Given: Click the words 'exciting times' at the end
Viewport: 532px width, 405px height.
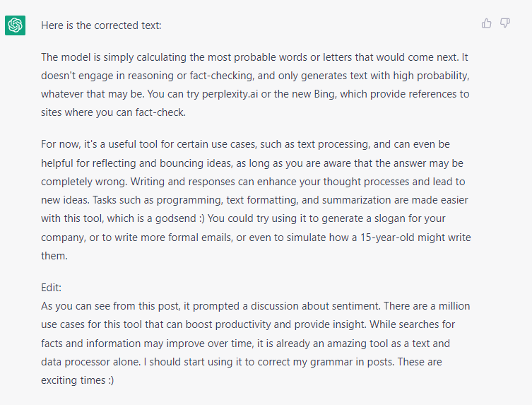Looking at the screenshot, I should point(73,380).
